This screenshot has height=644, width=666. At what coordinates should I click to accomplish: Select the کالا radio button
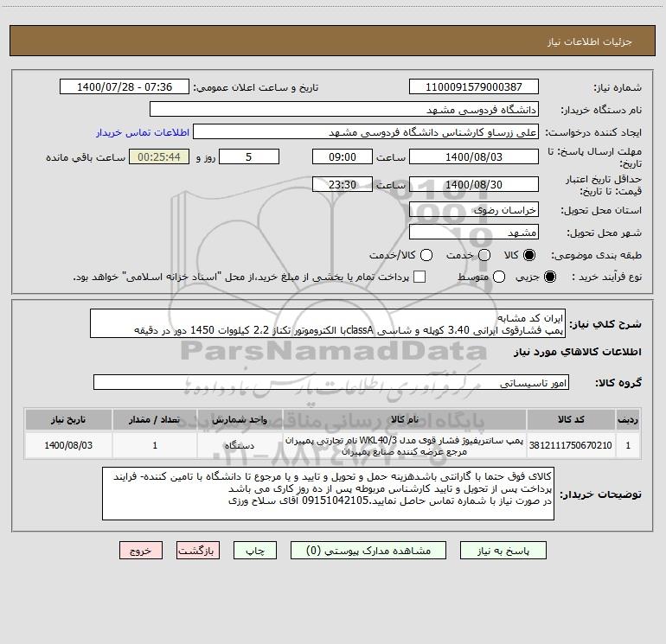[529, 255]
